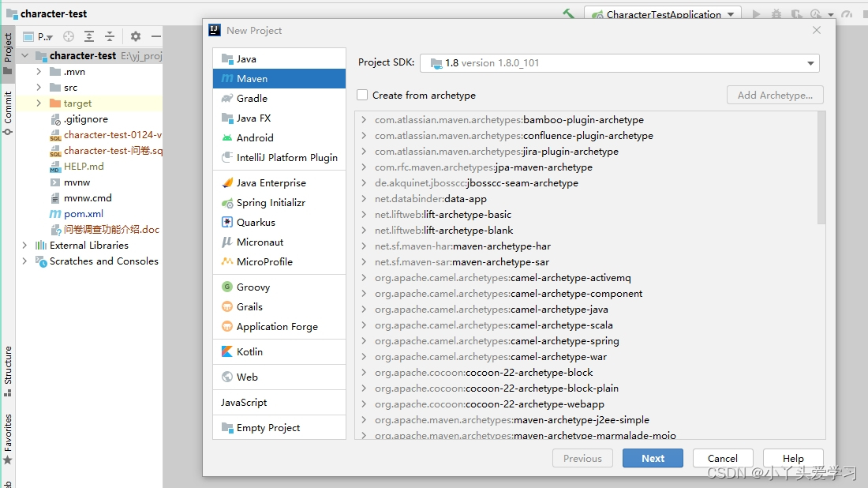Image resolution: width=868 pixels, height=488 pixels.
Task: Select lift-archetype-basic row
Action: click(x=586, y=214)
